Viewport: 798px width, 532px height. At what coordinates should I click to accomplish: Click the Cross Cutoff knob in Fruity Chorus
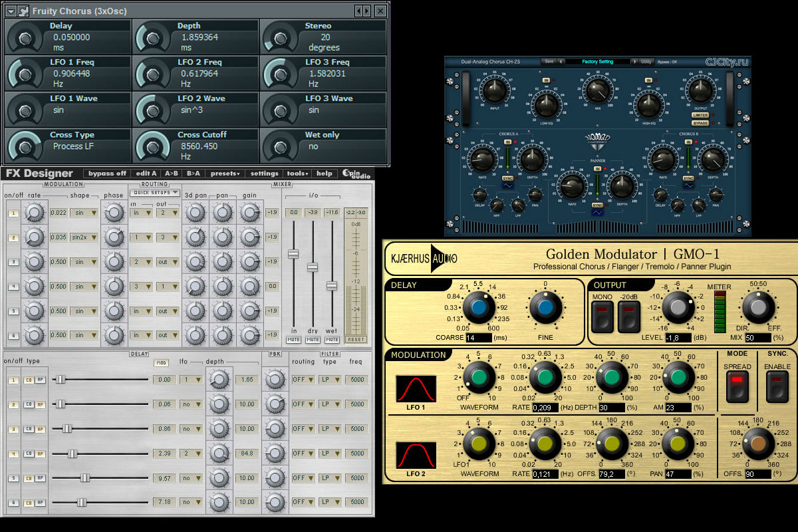pos(152,146)
